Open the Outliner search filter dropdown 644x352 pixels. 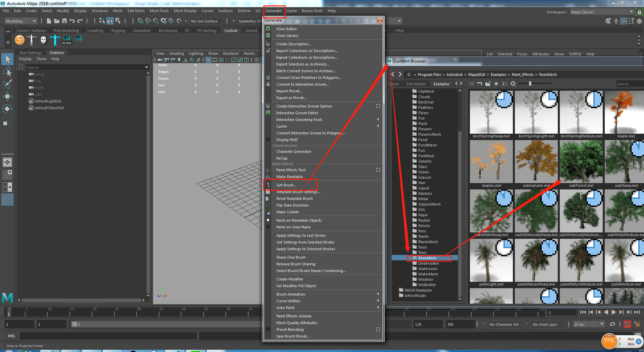click(147, 68)
